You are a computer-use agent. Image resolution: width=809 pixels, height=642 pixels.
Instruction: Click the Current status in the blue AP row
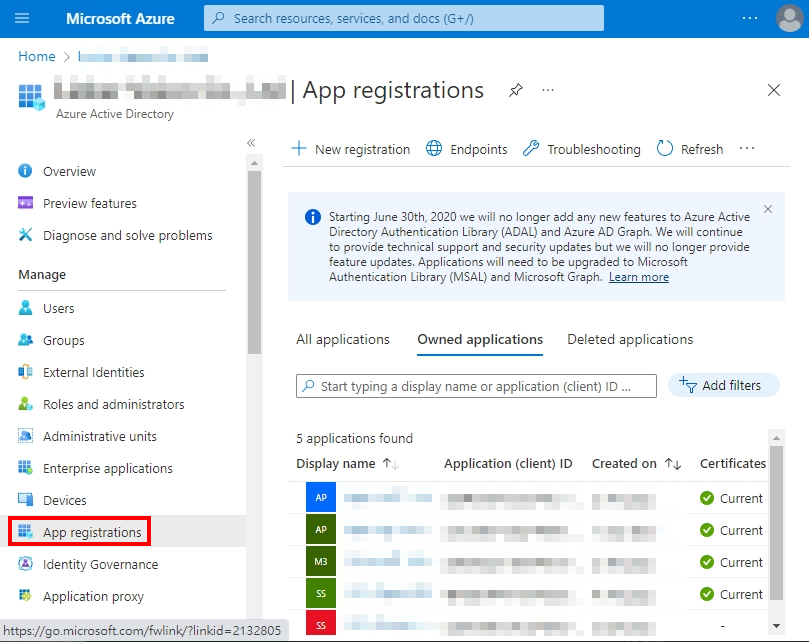pyautogui.click(x=731, y=499)
